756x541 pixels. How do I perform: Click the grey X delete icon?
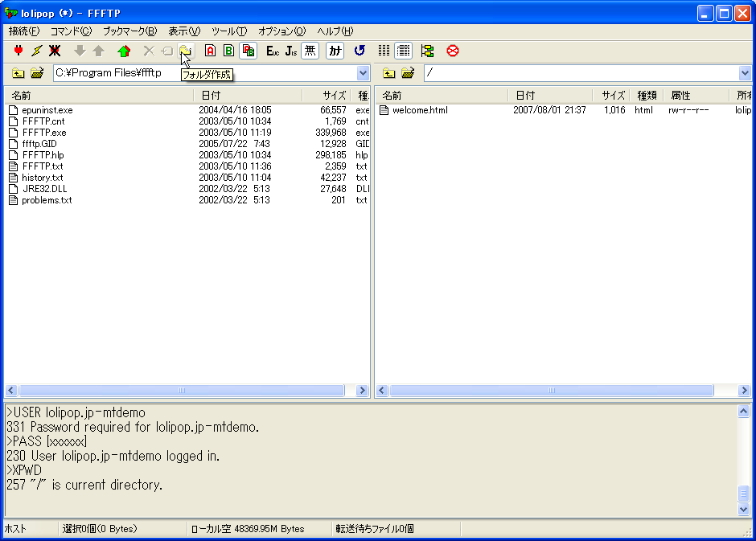coord(149,51)
